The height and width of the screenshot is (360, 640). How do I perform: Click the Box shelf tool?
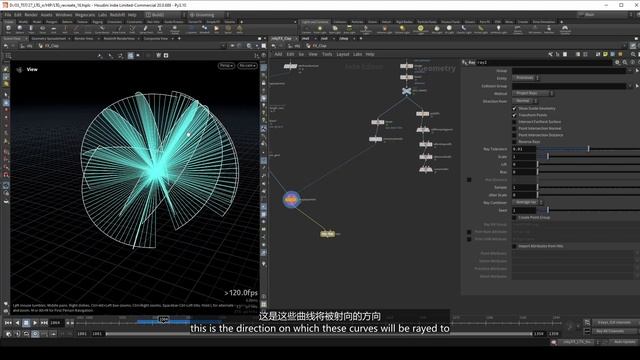coord(8,29)
